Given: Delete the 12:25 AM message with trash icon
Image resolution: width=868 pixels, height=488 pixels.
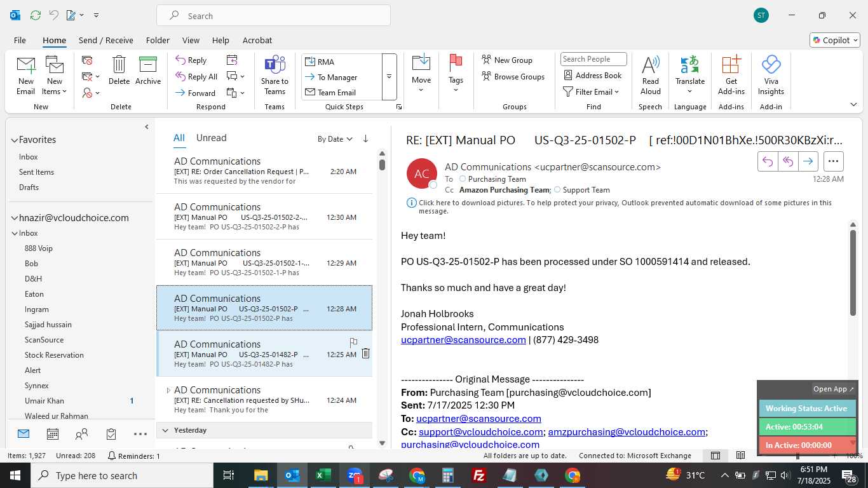Looking at the screenshot, I should click(365, 354).
